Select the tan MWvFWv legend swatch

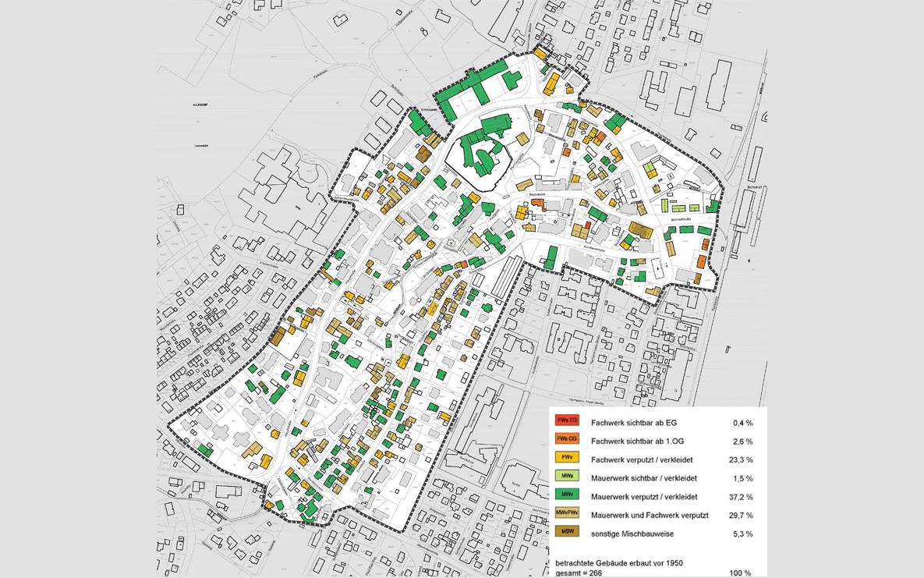pyautogui.click(x=567, y=513)
